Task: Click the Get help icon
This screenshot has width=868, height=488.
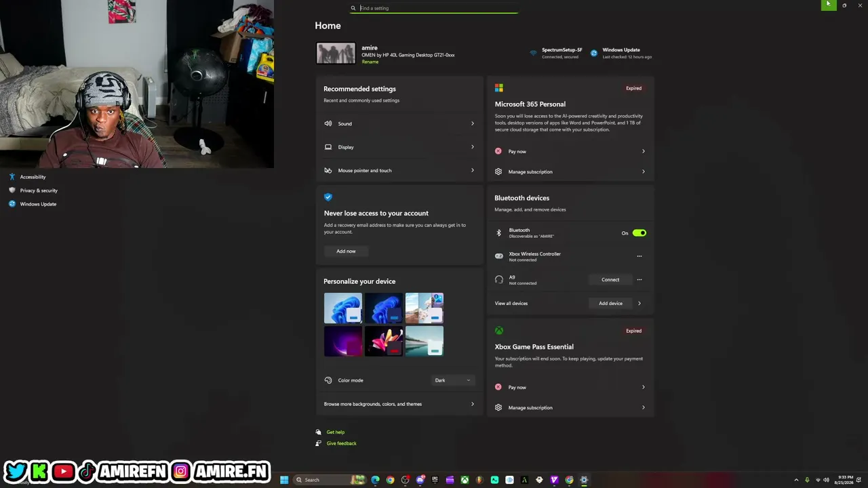Action: point(318,432)
